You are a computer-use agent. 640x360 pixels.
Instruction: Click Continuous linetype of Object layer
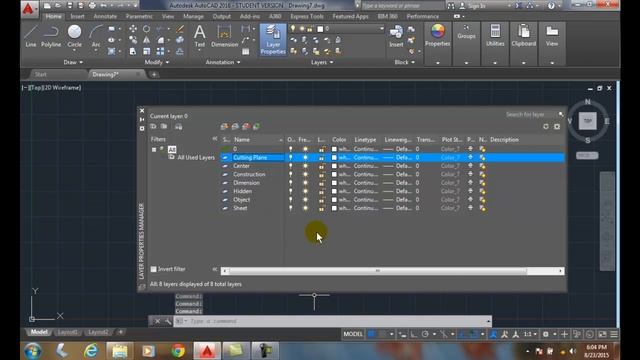pos(366,200)
